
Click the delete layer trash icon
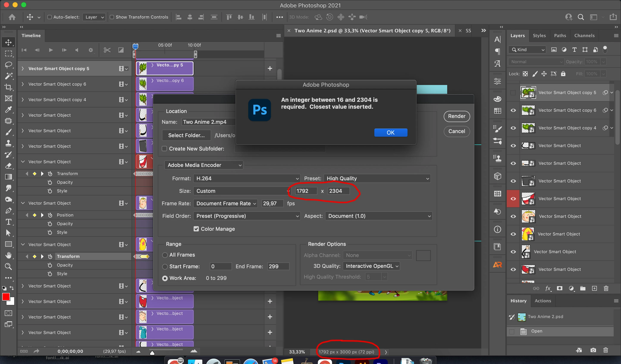(x=606, y=288)
